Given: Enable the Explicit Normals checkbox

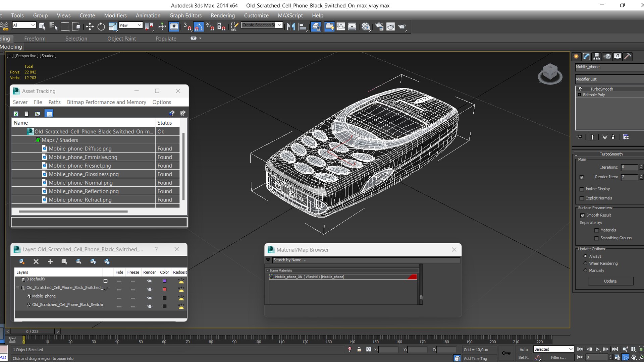Looking at the screenshot, I should (x=582, y=198).
